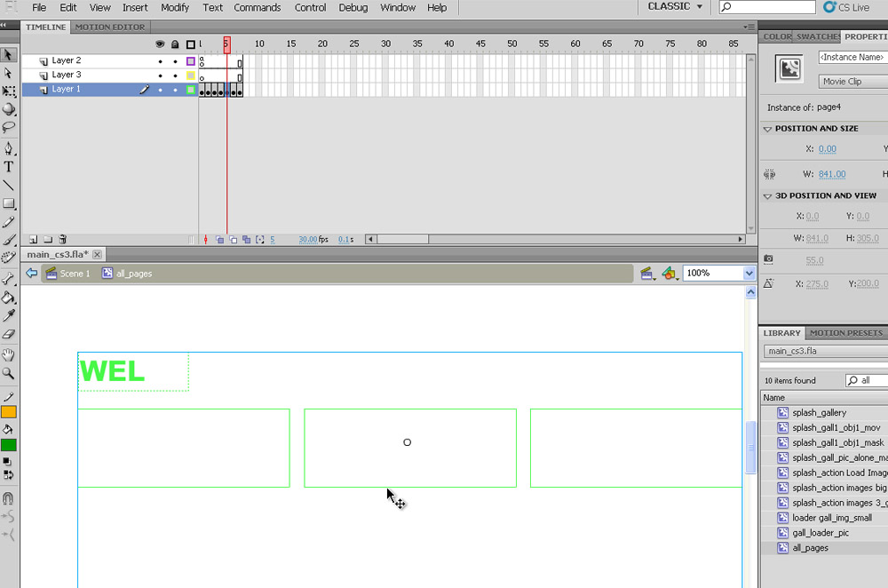Choose the Eyedropper tool
Viewport: 888px width, 588px height.
[x=9, y=315]
